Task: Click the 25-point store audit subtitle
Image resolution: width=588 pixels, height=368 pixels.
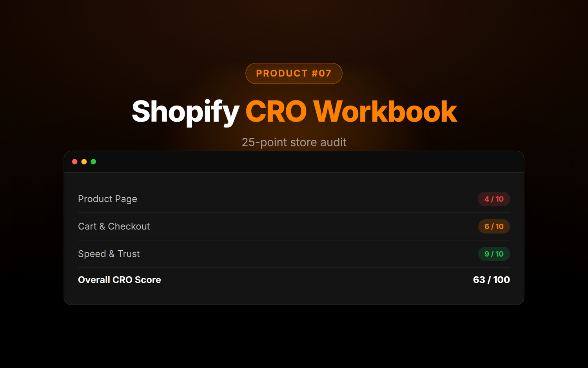Action: click(x=294, y=142)
